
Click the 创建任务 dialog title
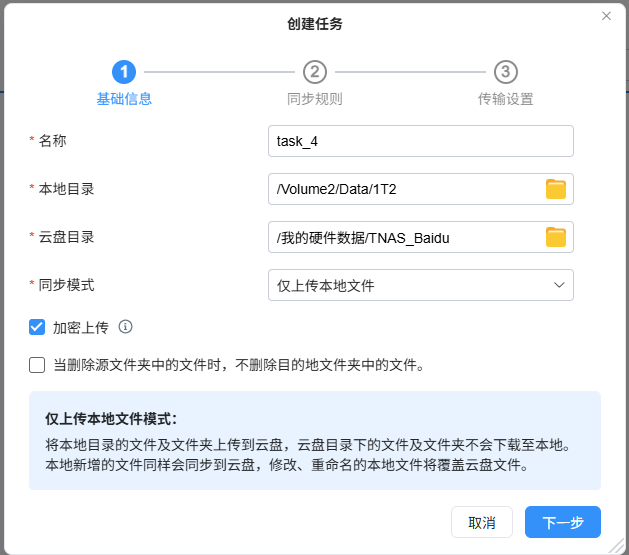(315, 24)
